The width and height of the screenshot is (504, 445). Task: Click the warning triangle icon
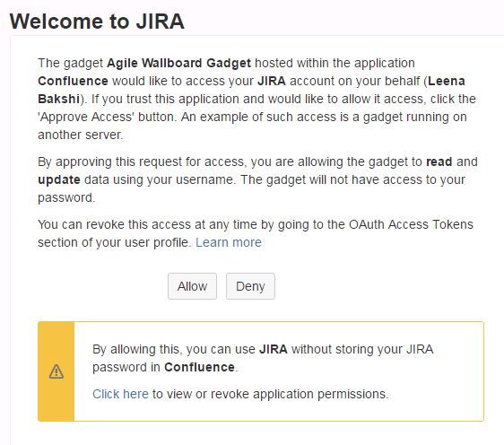point(56,371)
